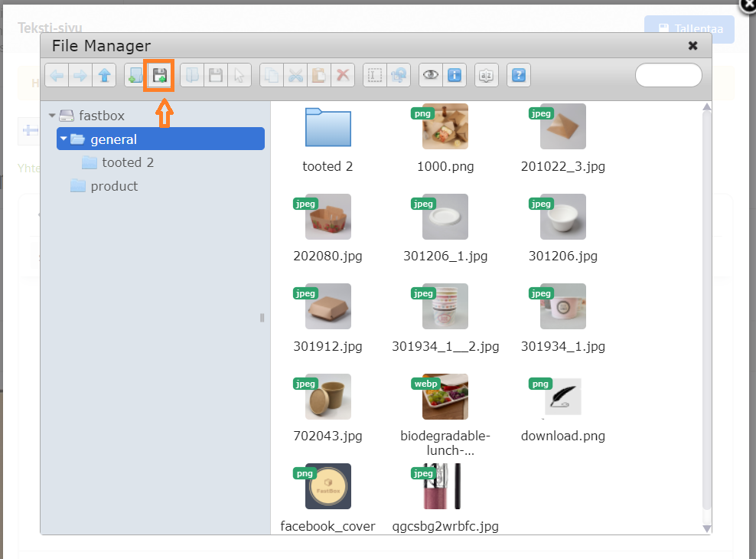
Task: Select the tooted 2 folder icon
Action: click(x=327, y=127)
